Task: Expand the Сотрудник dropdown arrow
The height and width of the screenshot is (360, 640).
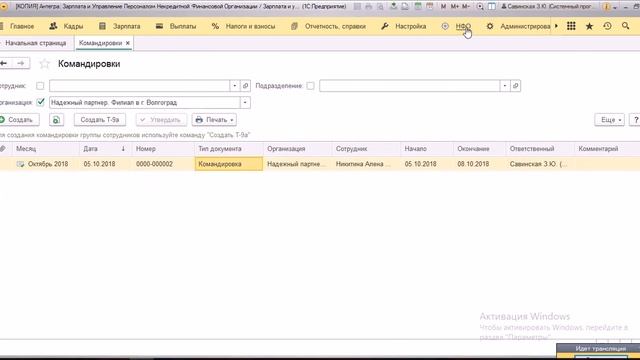Action: (x=234, y=86)
